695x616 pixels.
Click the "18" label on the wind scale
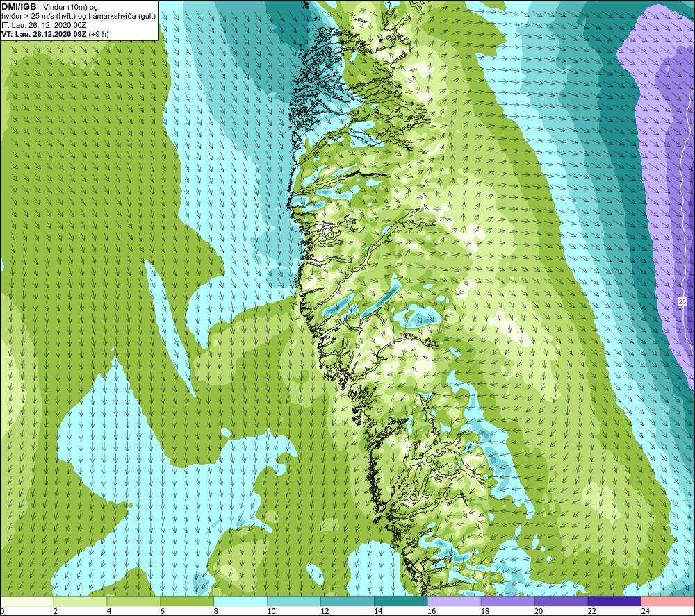pos(485,611)
